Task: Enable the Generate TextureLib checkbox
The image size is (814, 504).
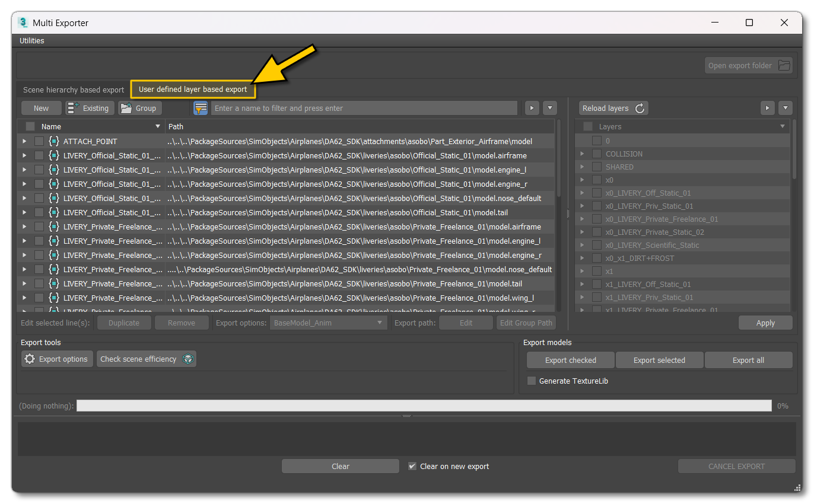Action: coord(531,381)
